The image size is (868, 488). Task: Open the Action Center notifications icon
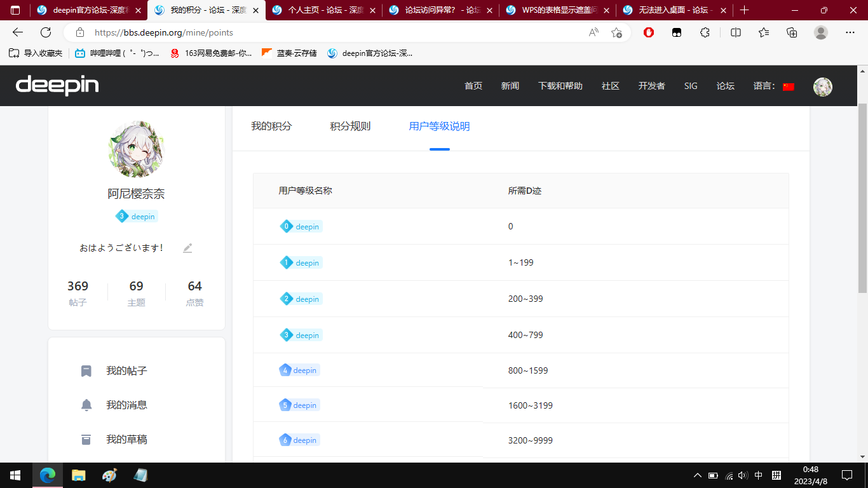point(846,475)
